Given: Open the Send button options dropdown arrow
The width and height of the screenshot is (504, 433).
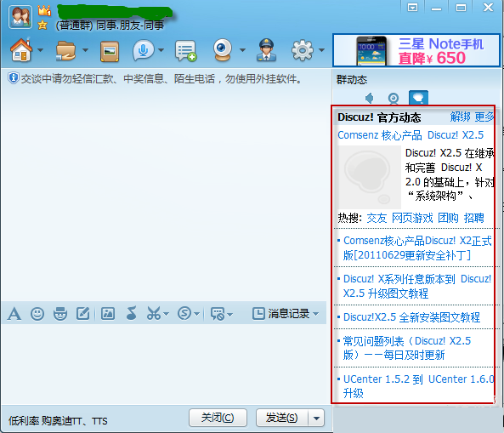Looking at the screenshot, I should pos(316,418).
